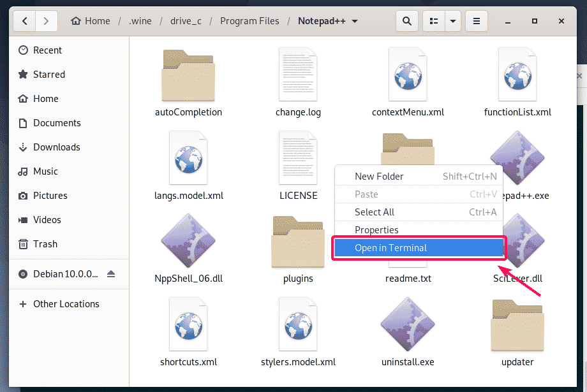Select the langs.model.xml file icon
The width and height of the screenshot is (587, 392).
[188, 158]
